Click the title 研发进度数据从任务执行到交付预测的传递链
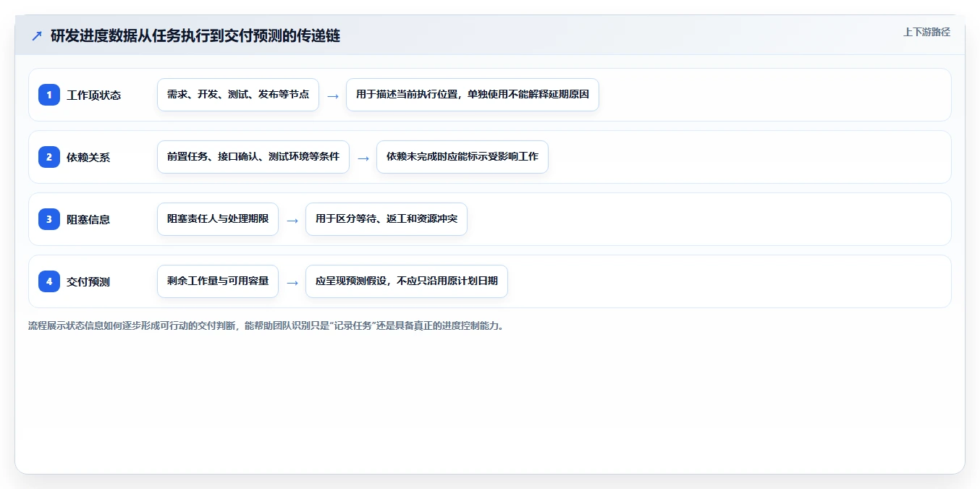Screen dimensions: 980x489 tap(195, 35)
